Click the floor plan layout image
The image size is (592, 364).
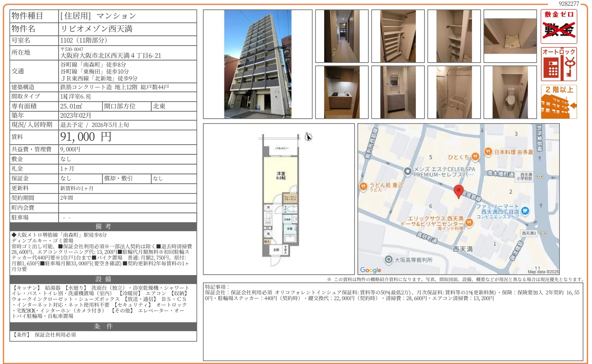pos(278,199)
